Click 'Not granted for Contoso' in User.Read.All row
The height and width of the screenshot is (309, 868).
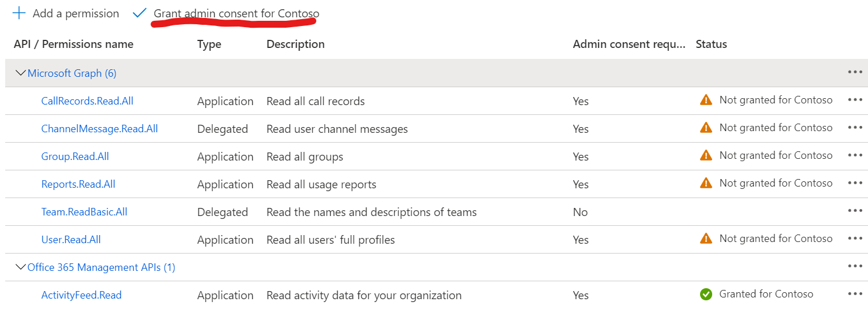pyautogui.click(x=776, y=239)
